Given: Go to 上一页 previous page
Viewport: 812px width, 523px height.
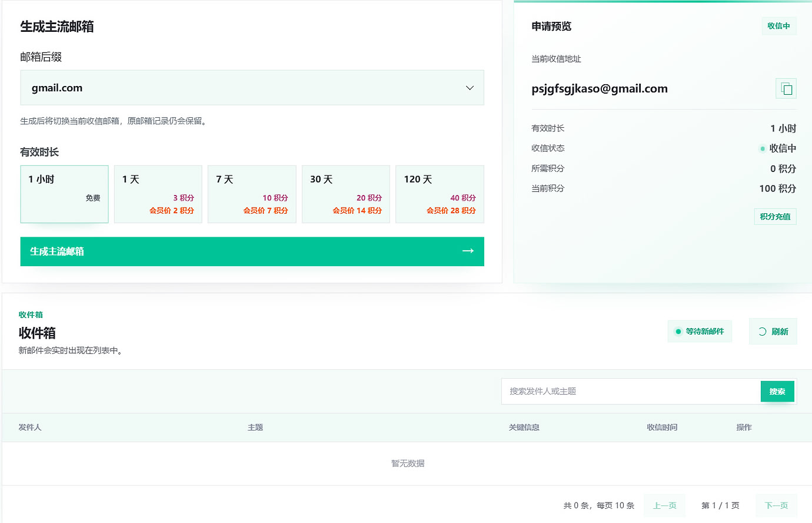Looking at the screenshot, I should pyautogui.click(x=665, y=505).
